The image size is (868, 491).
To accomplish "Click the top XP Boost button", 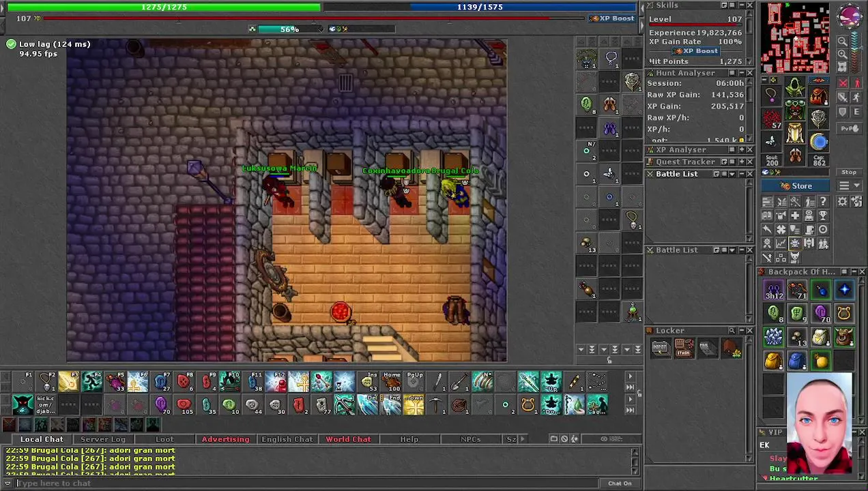I will (613, 18).
